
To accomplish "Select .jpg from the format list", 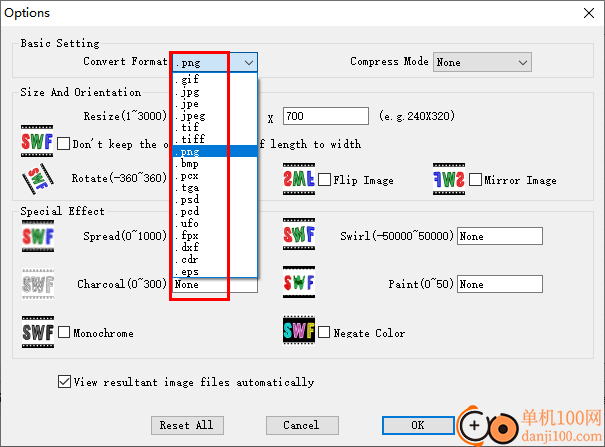I will tap(215, 92).
